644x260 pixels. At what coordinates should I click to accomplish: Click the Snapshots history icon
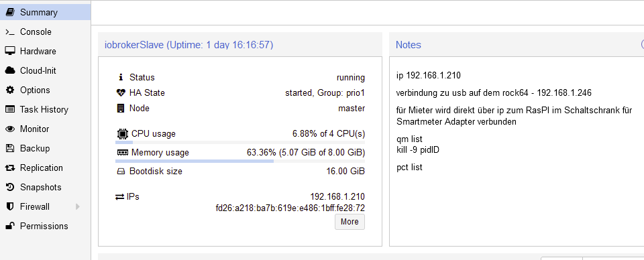(10, 187)
